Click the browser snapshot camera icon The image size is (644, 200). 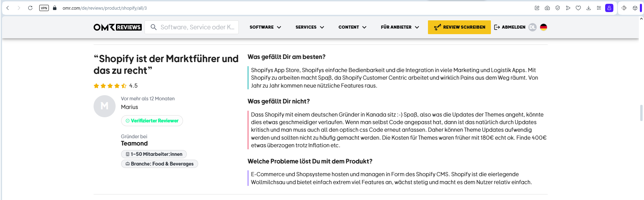click(x=547, y=8)
